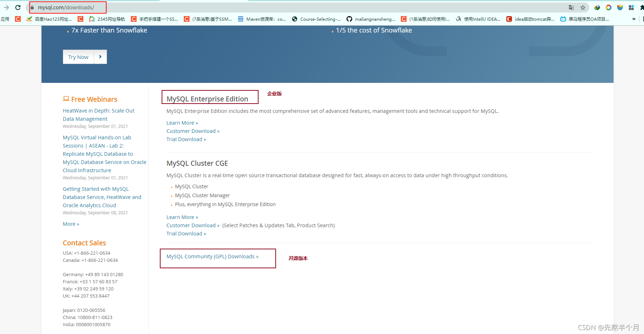Open the puzzle-piece extensions menu
Screen dimensions: 644x334
click(642, 8)
